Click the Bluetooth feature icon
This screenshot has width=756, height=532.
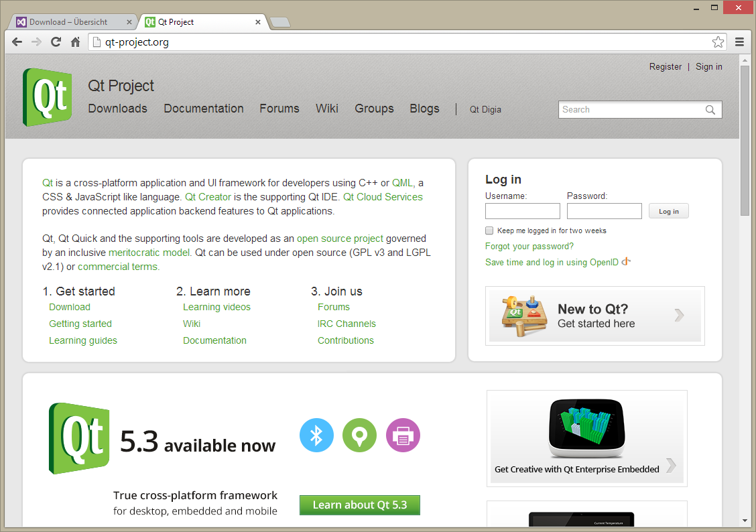point(316,435)
